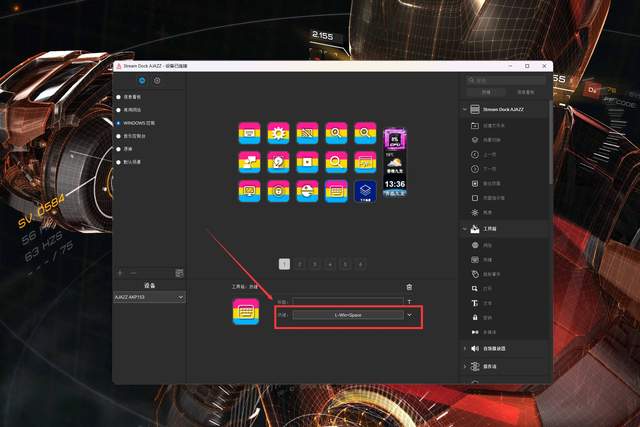This screenshot has width=640, height=427.
Task: Click the search box above the action list
Action: coord(506,80)
